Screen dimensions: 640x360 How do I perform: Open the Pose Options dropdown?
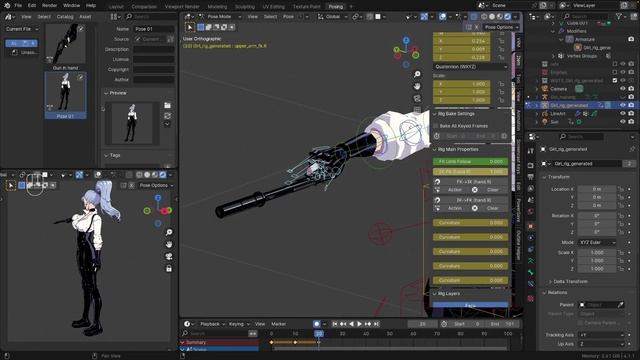(501, 27)
